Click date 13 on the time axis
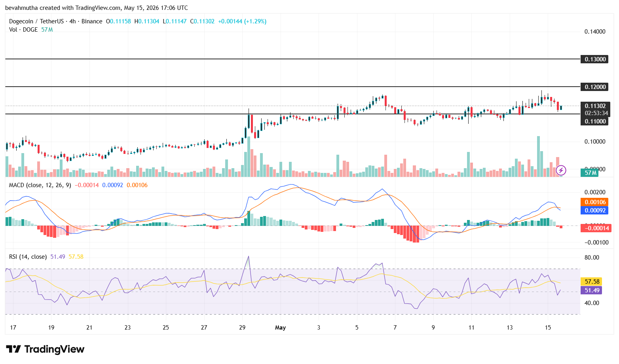 click(510, 328)
